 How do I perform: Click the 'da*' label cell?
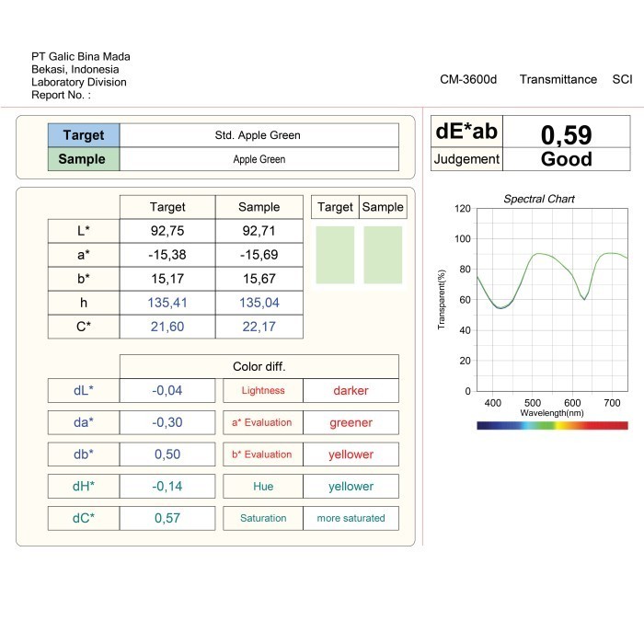click(x=84, y=422)
